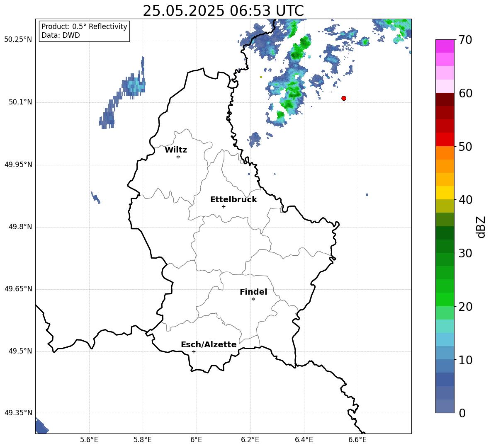Click the title text 25.05.2025 06:53 UTC

tap(223, 11)
